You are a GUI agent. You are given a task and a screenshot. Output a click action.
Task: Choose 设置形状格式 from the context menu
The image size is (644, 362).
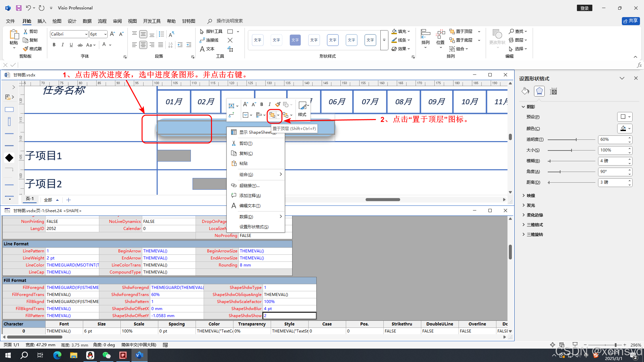(254, 227)
